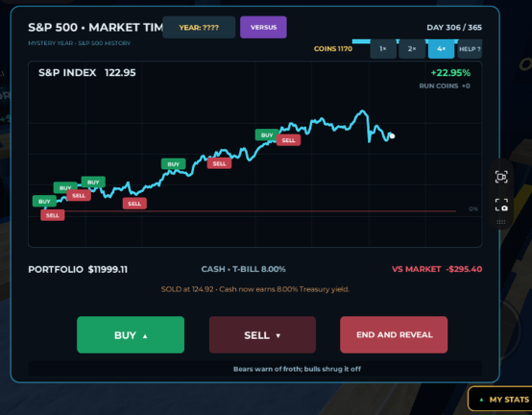Set playback speed to 1×
Screen dimensions: 532x415
click(383, 49)
